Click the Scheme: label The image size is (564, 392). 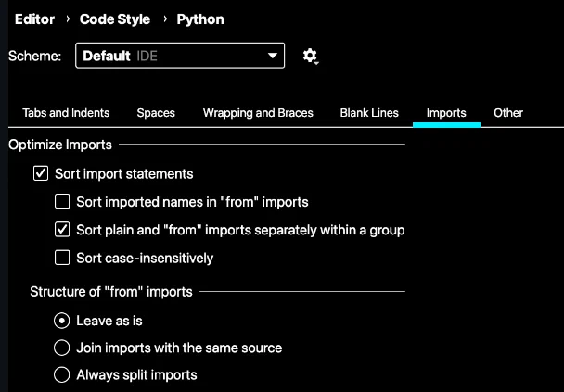click(34, 56)
